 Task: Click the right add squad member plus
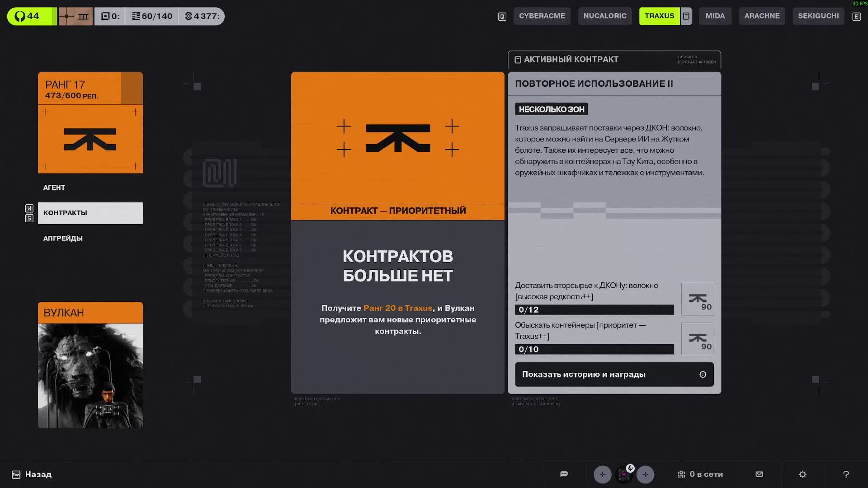645,474
